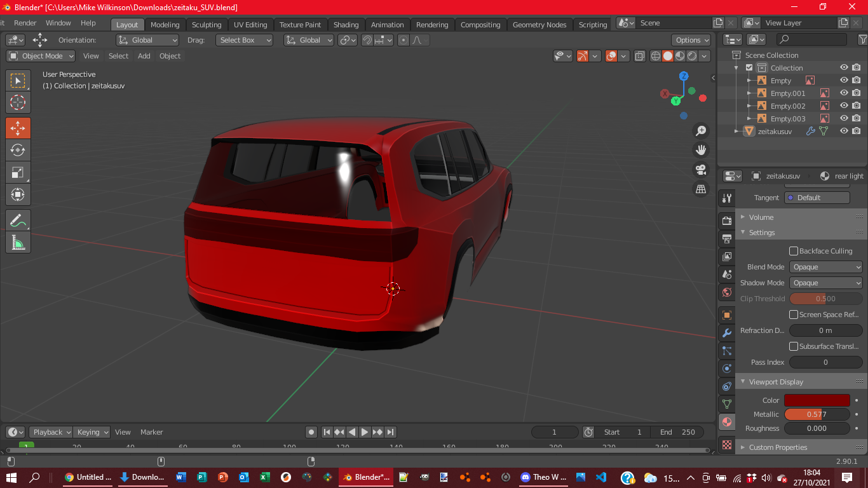868x488 pixels.
Task: Enable the Backface Culling checkbox
Action: (x=794, y=251)
